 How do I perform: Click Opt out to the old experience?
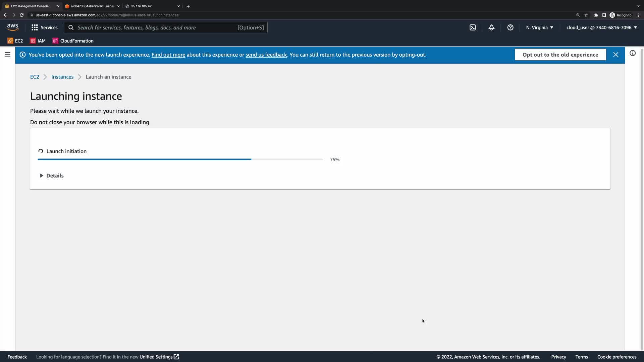pyautogui.click(x=560, y=55)
